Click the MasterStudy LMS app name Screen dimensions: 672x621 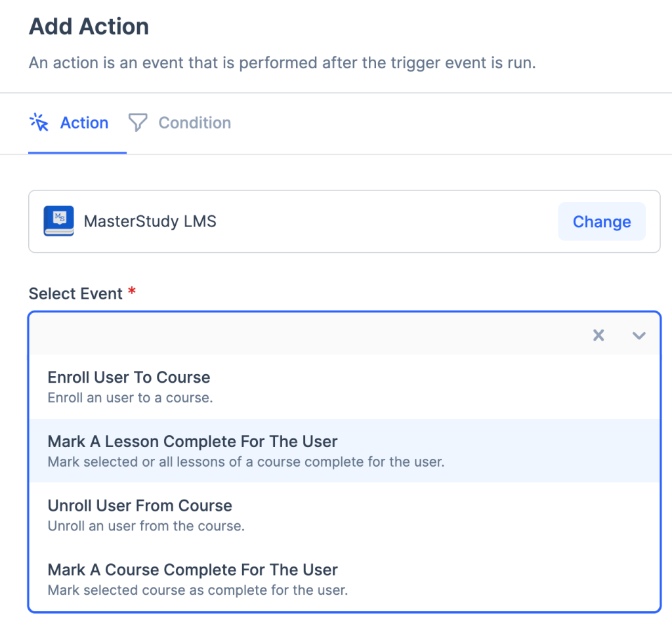click(150, 221)
